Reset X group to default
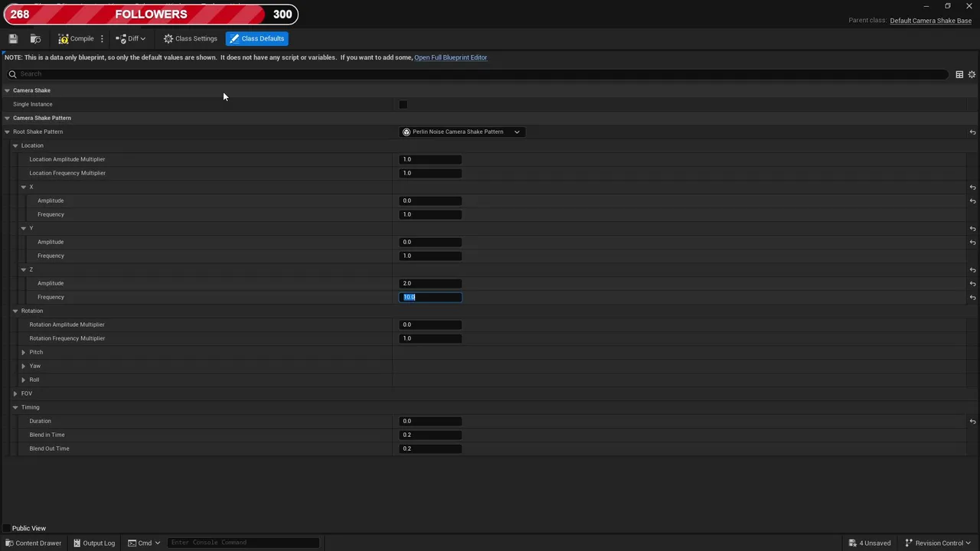Image resolution: width=980 pixels, height=551 pixels. pos(972,187)
